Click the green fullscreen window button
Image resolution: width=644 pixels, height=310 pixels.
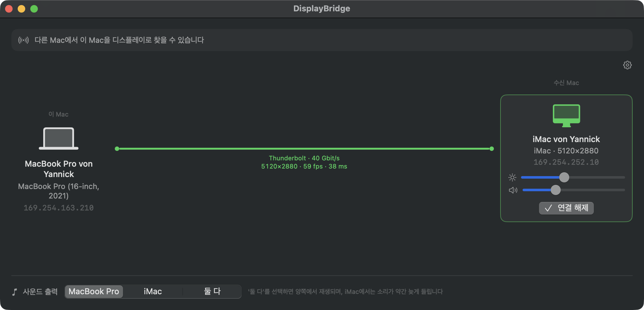(x=34, y=9)
